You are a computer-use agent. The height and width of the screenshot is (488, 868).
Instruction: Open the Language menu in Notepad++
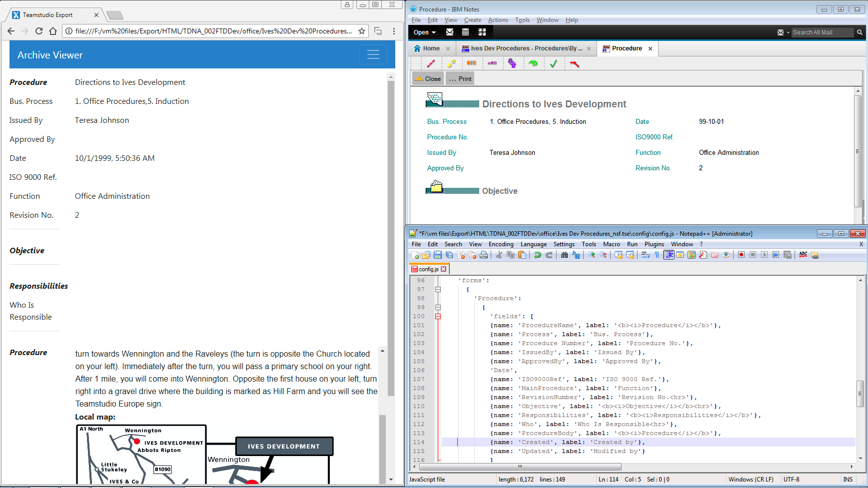tap(534, 244)
